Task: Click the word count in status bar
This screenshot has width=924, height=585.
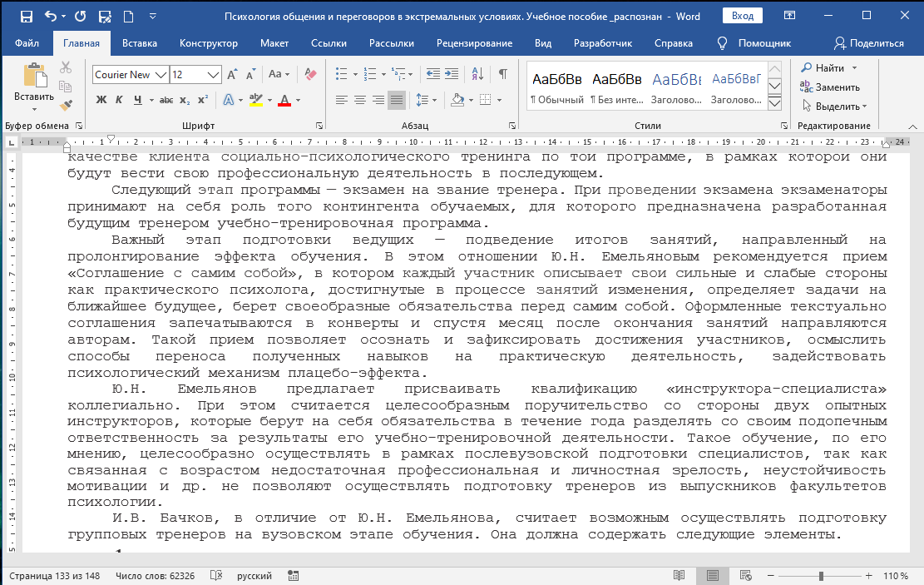Action: click(155, 576)
